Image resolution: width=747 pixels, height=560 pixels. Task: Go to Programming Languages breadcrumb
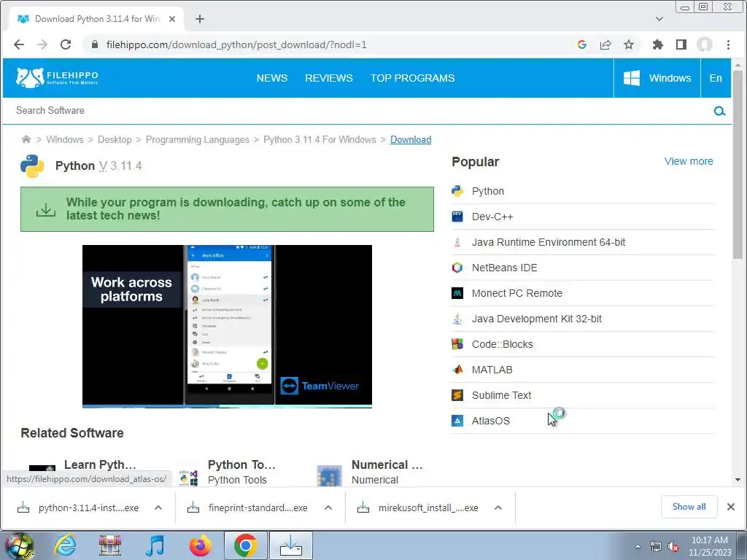(197, 139)
